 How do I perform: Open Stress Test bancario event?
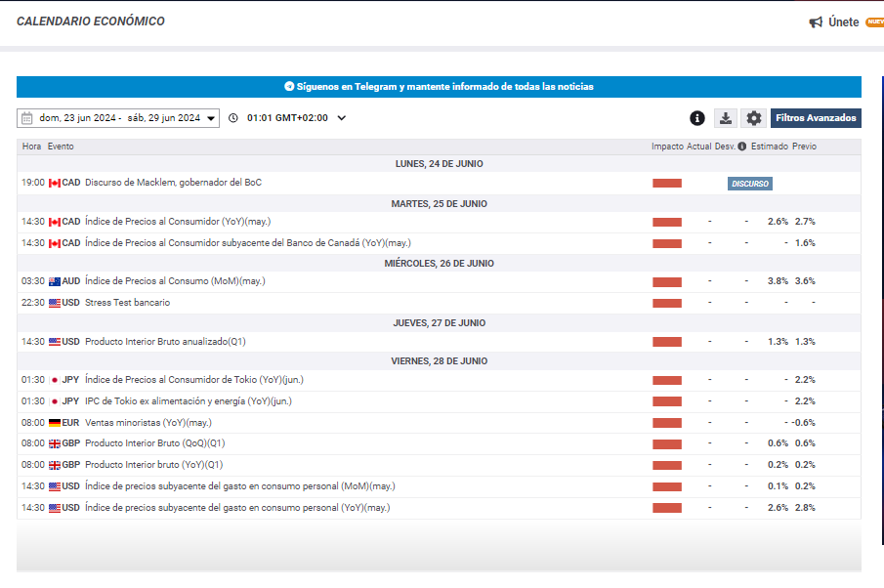127,303
